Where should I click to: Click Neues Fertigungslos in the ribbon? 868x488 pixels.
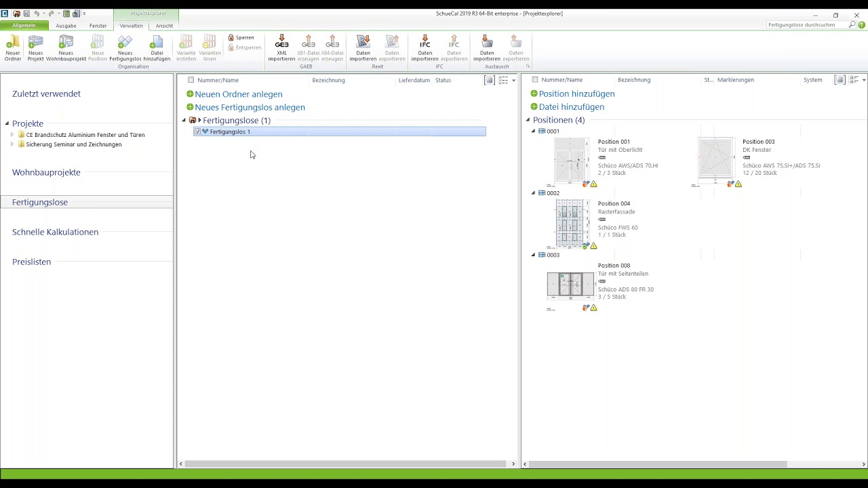125,48
